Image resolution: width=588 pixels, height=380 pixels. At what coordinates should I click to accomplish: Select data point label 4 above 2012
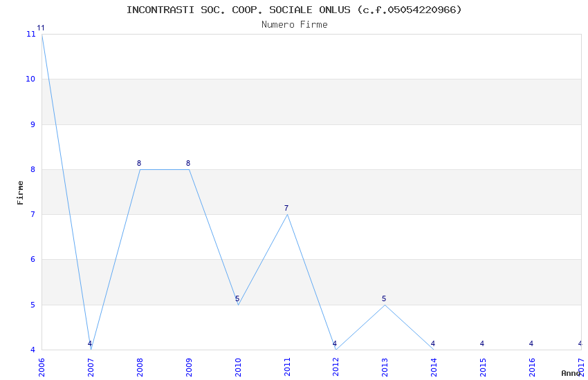click(335, 343)
